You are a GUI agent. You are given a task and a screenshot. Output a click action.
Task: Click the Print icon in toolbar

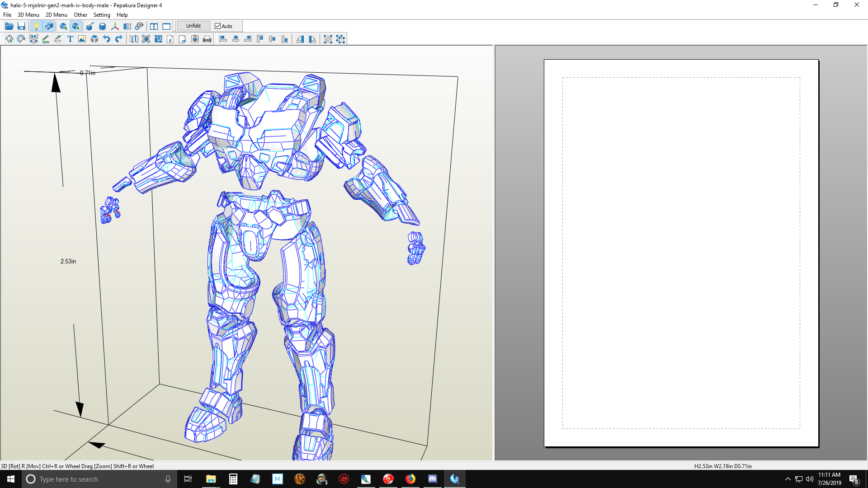click(207, 39)
